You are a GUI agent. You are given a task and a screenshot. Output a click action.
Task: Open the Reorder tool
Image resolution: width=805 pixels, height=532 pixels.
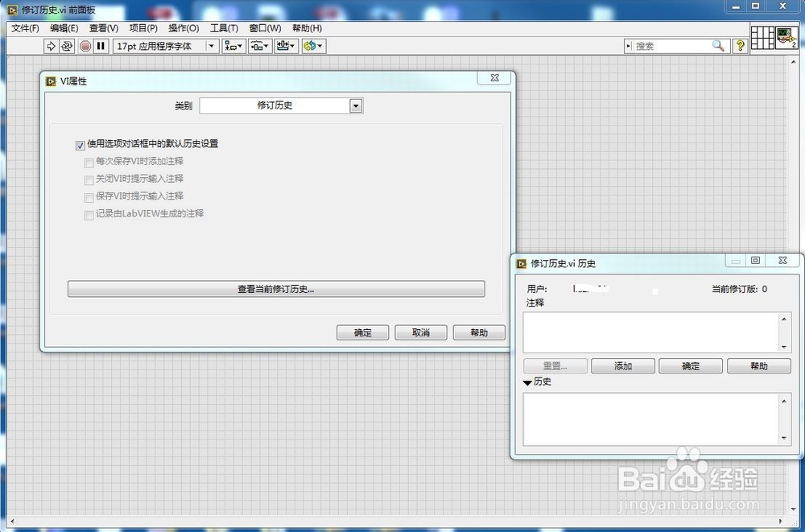pyautogui.click(x=312, y=46)
